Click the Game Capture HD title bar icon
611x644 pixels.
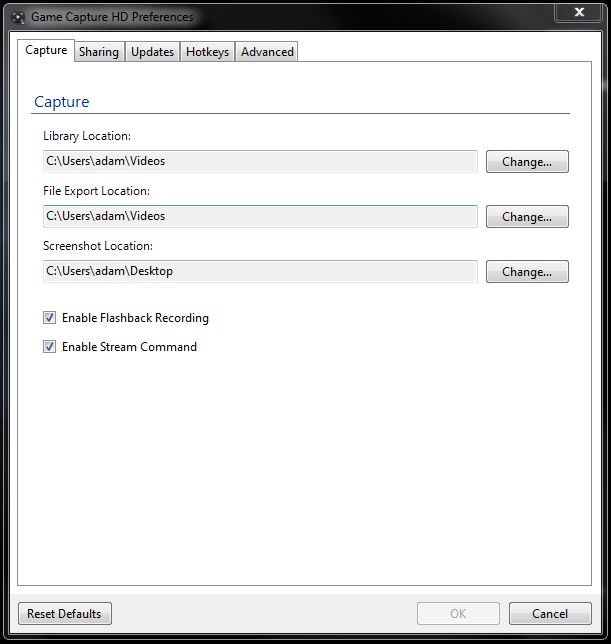(17, 17)
